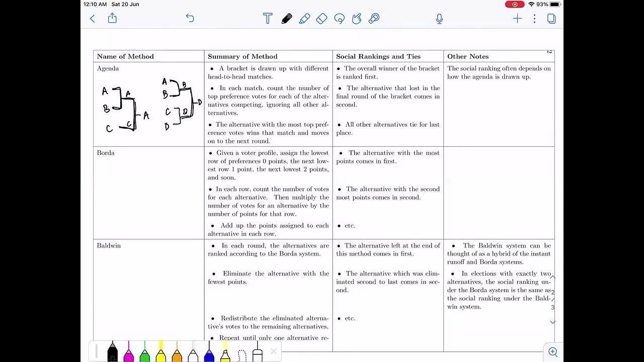Pick the green pen in favorites bar

click(144, 352)
